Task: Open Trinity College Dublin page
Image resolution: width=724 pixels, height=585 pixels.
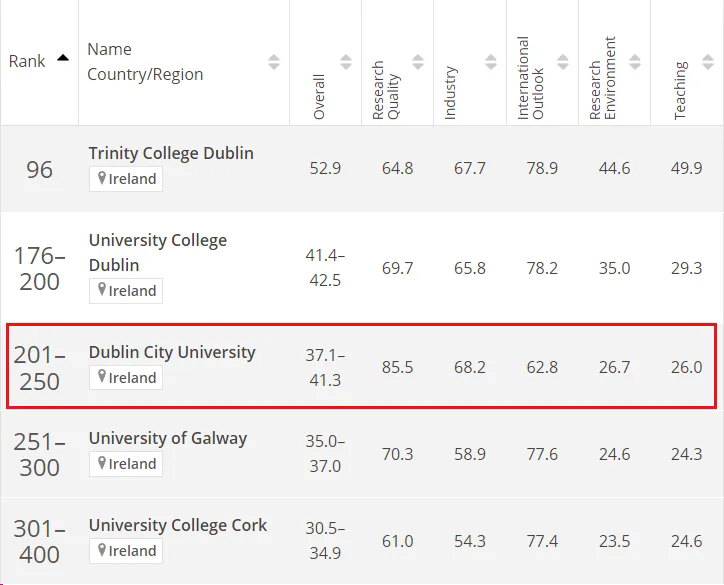Action: tap(171, 153)
